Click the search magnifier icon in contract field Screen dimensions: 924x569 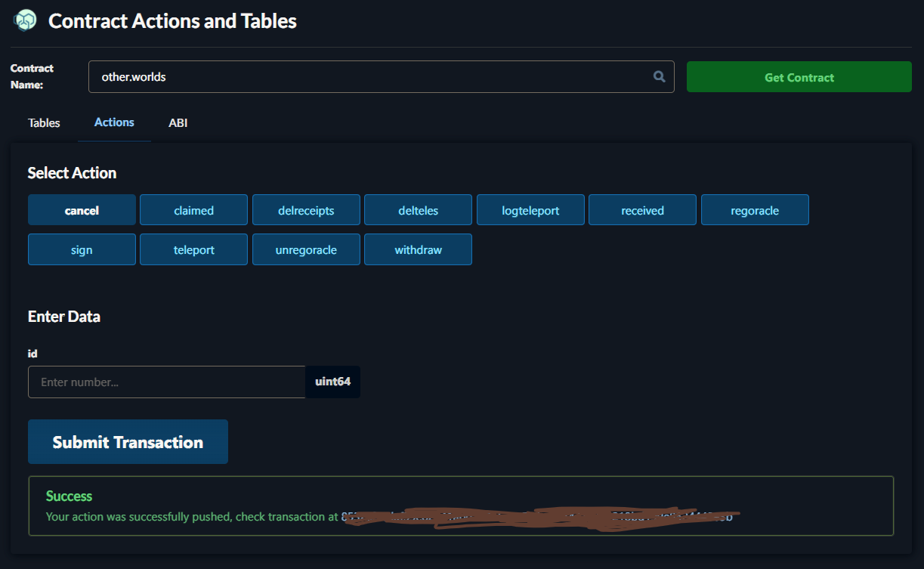[660, 76]
